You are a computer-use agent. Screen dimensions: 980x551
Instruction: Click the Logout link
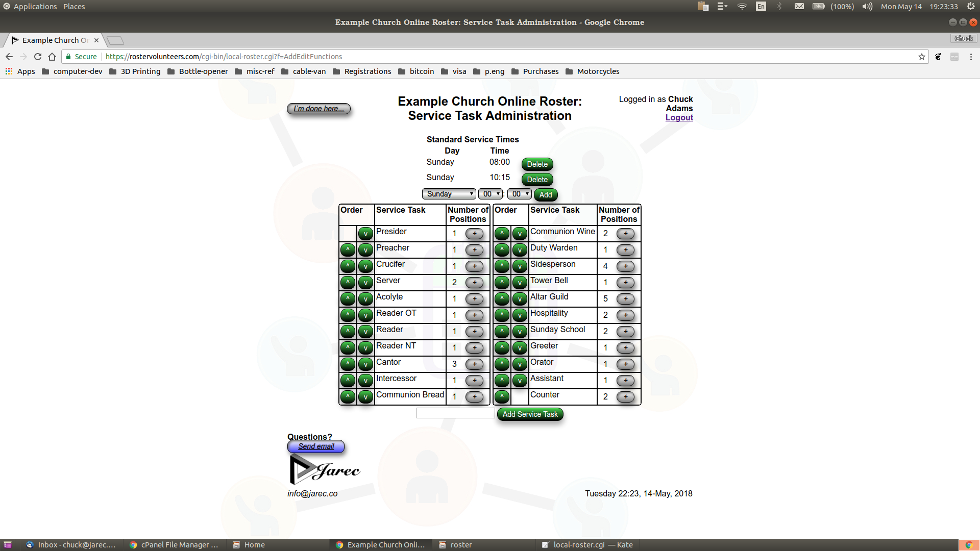coord(679,117)
